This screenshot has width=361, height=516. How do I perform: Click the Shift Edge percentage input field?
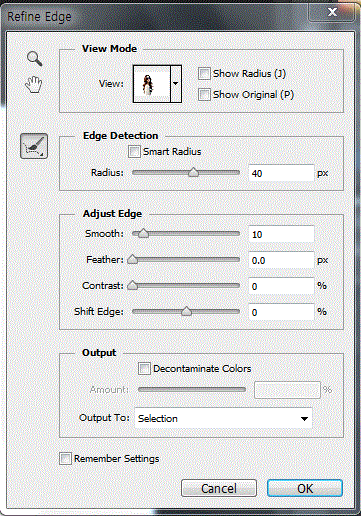pyautogui.click(x=281, y=312)
